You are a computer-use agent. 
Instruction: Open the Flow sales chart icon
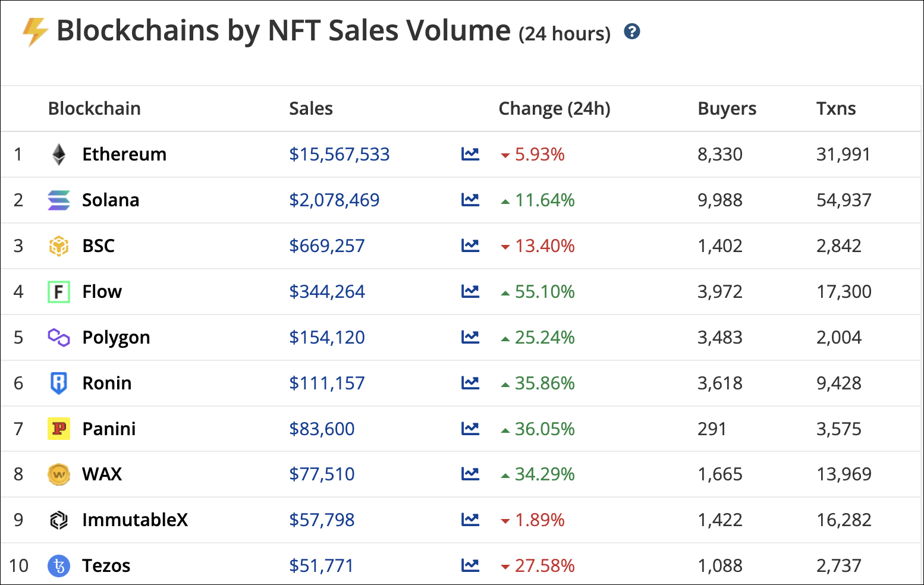[x=470, y=291]
